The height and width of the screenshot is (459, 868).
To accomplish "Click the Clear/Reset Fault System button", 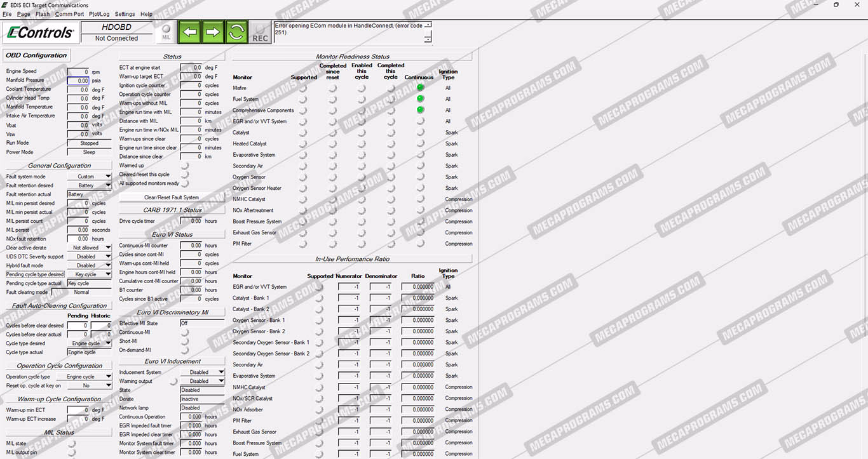I will point(171,197).
